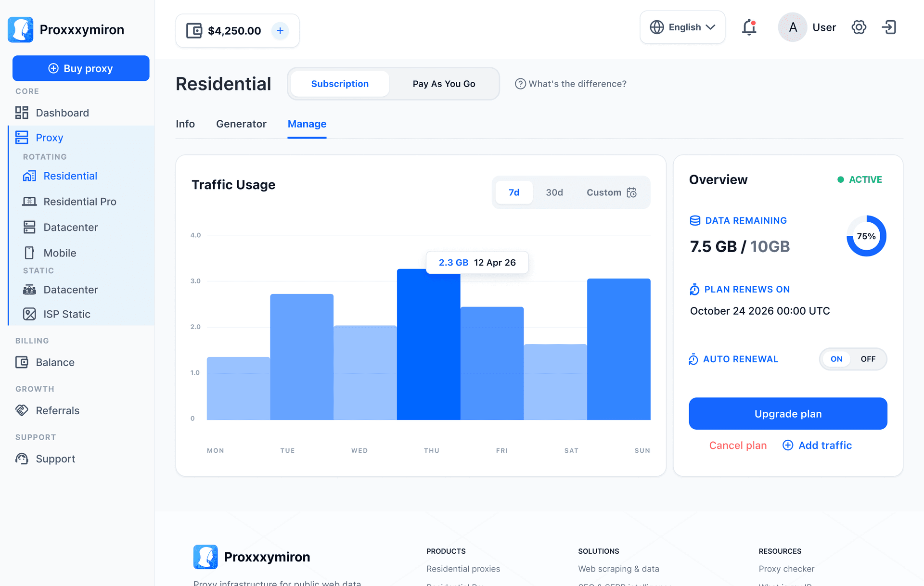This screenshot has width=924, height=586.
Task: Open English language dropdown
Action: pyautogui.click(x=682, y=27)
